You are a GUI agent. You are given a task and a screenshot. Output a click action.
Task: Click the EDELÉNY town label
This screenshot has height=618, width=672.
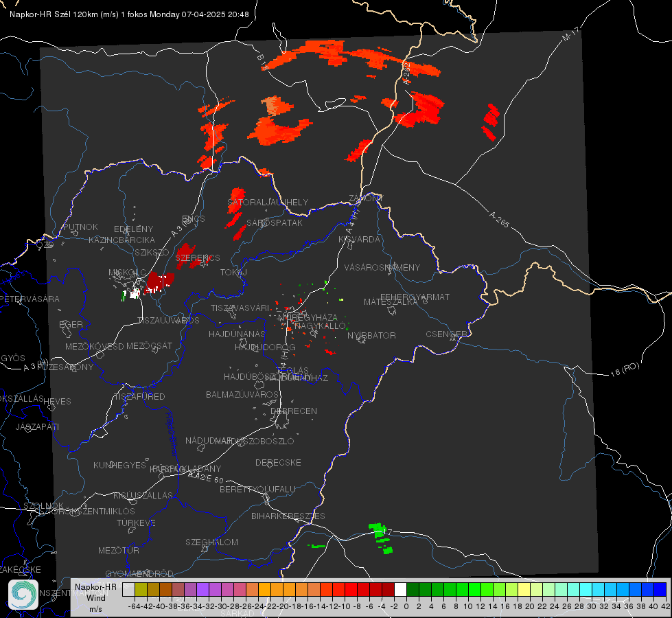pyautogui.click(x=134, y=229)
